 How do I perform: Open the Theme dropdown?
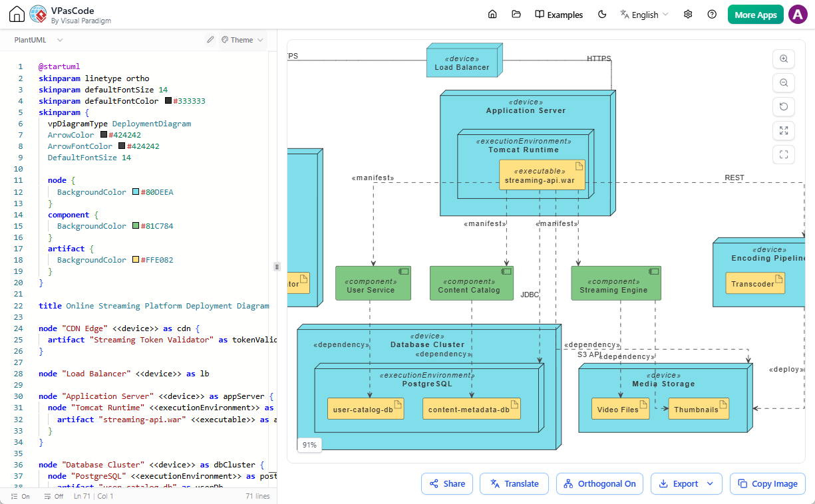pyautogui.click(x=242, y=40)
